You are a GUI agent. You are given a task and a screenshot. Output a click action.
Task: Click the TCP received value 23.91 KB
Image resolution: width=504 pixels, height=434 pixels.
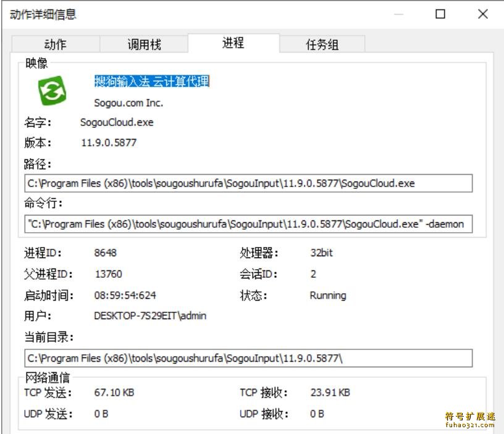(330, 393)
